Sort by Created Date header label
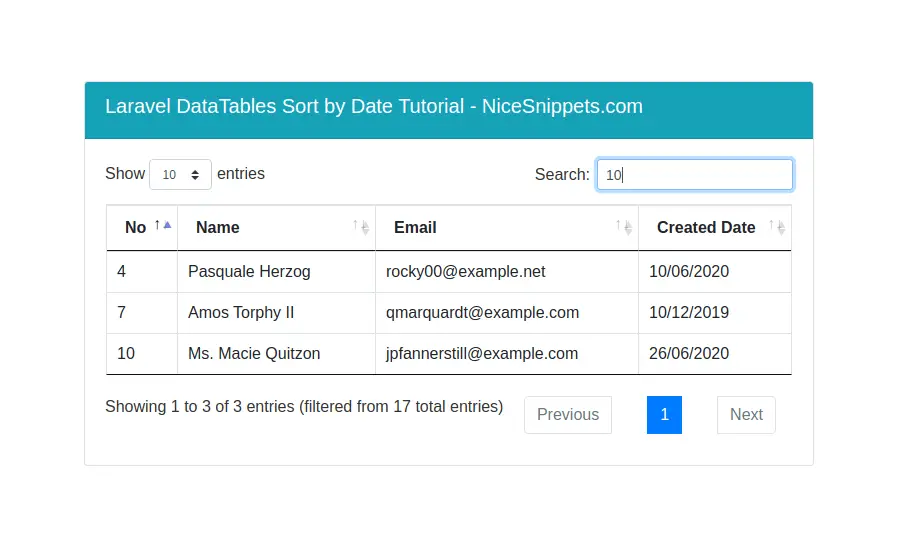 (x=706, y=228)
